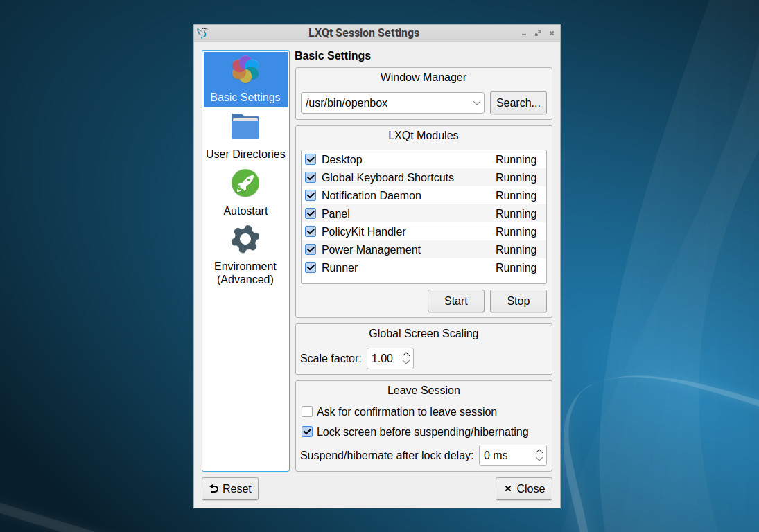Click Running status of Panel module

(x=516, y=213)
